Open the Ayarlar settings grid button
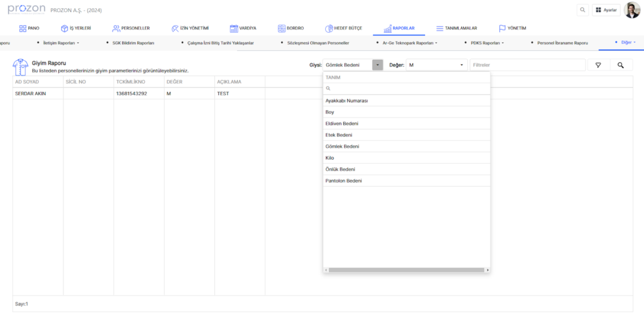 (x=606, y=10)
